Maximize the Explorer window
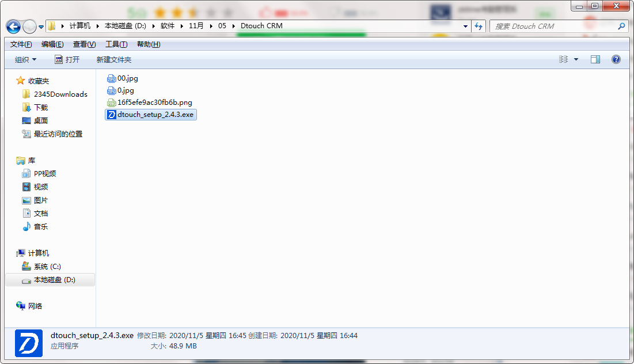 point(594,6)
